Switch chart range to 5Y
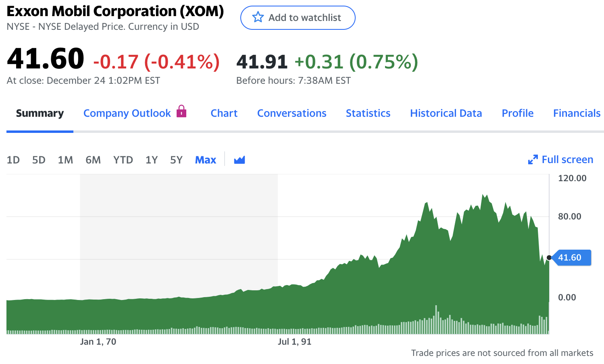Screen dimensions: 604x364 176,160
